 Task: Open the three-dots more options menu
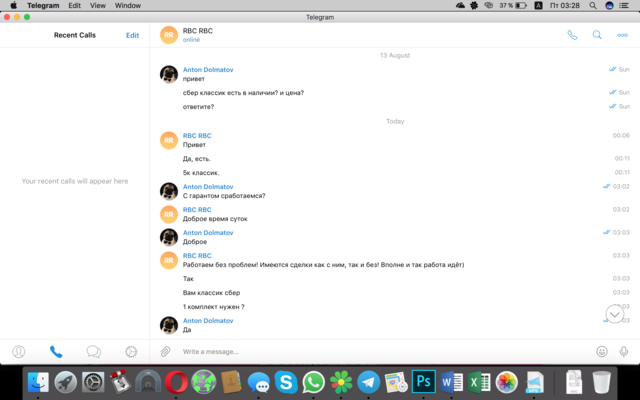click(622, 35)
